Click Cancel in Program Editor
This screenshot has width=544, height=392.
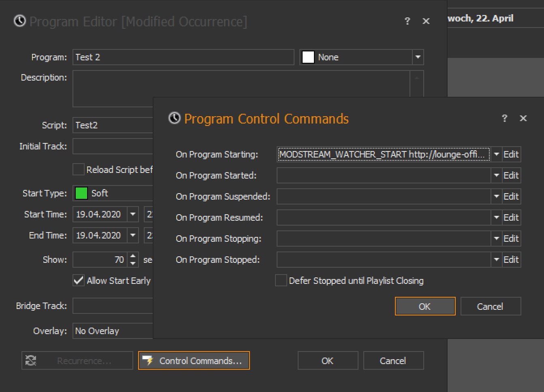393,360
